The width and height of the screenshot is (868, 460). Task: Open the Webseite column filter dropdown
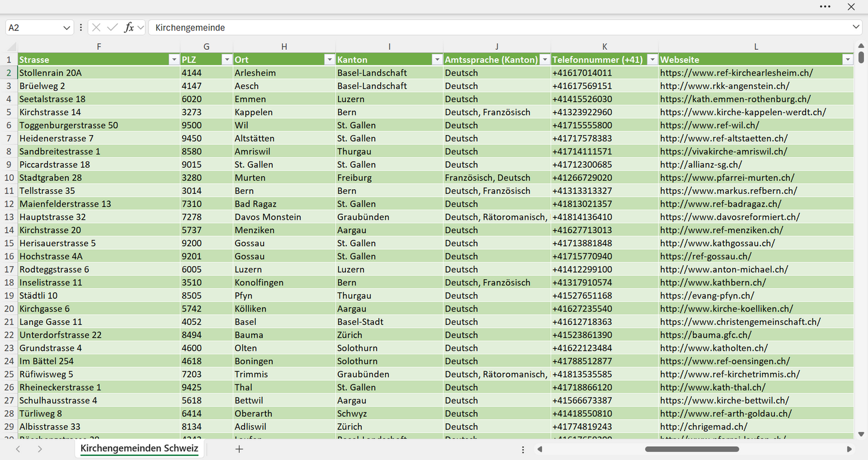(848, 59)
